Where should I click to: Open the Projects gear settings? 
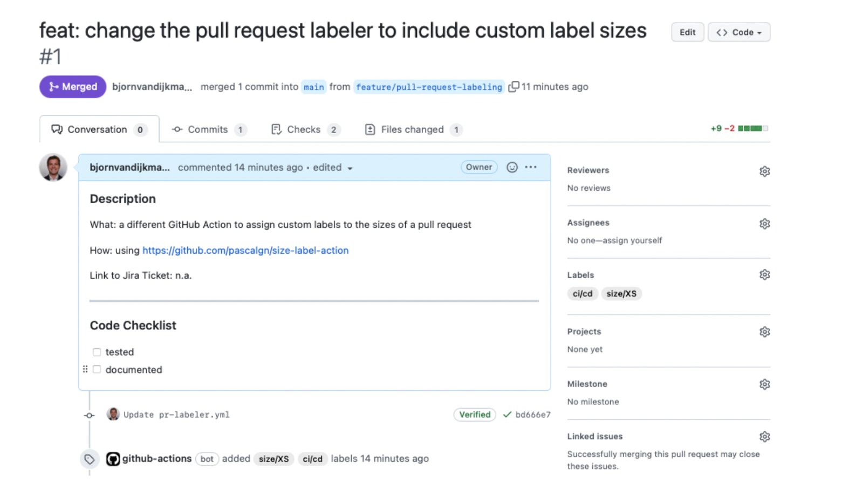coord(764,332)
